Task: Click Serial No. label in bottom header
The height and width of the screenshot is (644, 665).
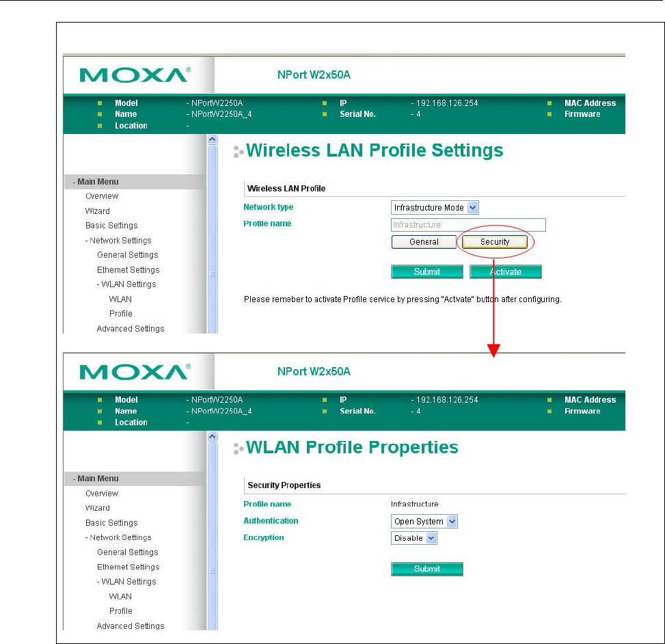Action: [357, 411]
